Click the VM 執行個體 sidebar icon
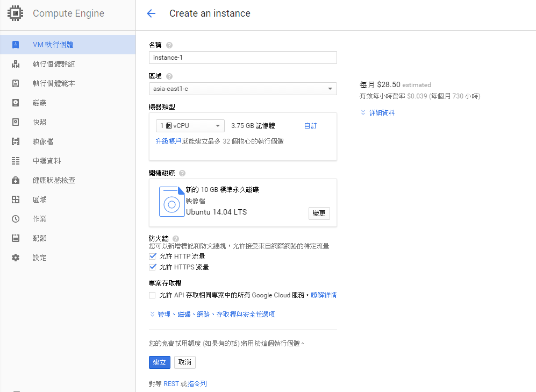This screenshot has width=536, height=392. click(16, 45)
